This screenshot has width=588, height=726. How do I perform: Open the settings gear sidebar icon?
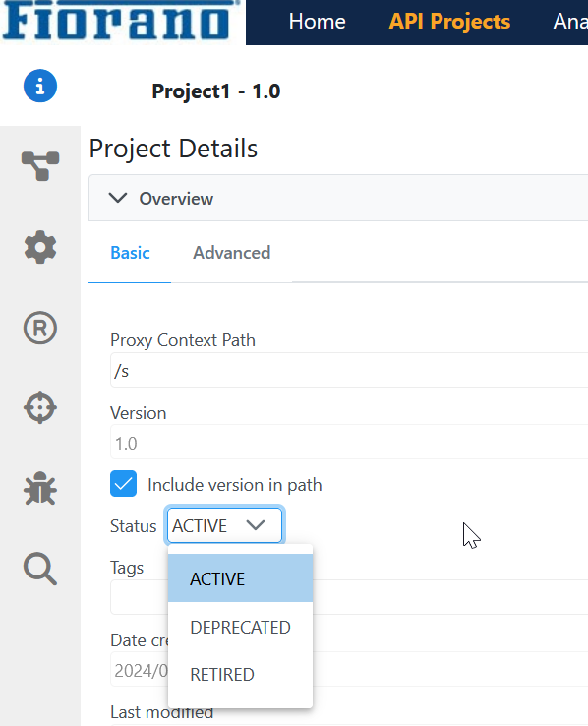[40, 247]
